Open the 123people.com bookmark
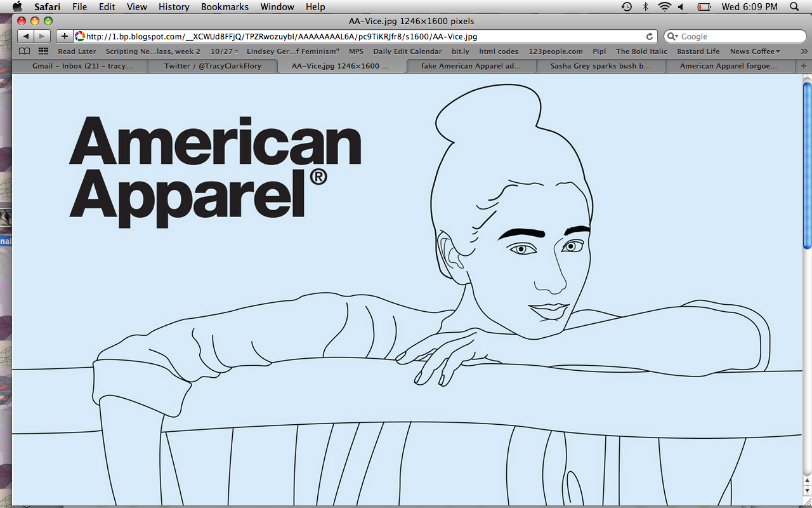Image resolution: width=812 pixels, height=508 pixels. (555, 51)
